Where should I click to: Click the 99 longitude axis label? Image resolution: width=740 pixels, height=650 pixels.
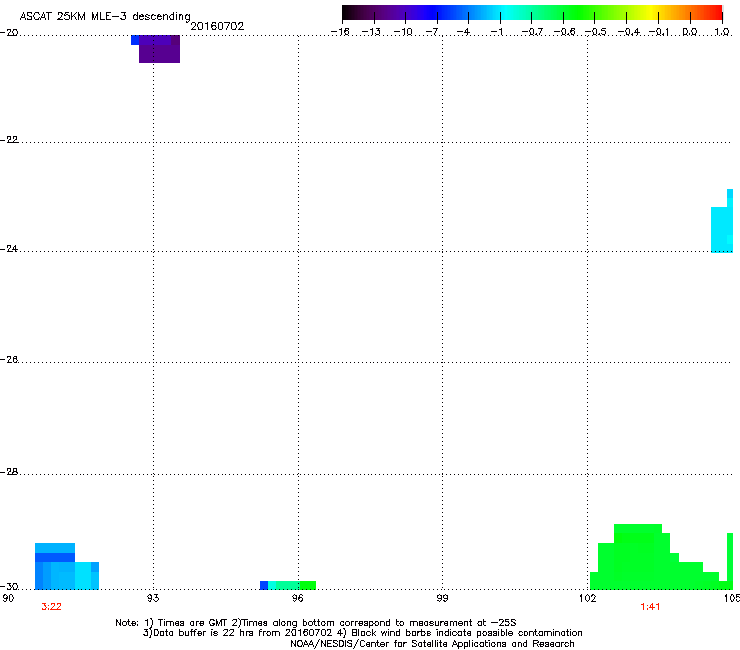442,598
